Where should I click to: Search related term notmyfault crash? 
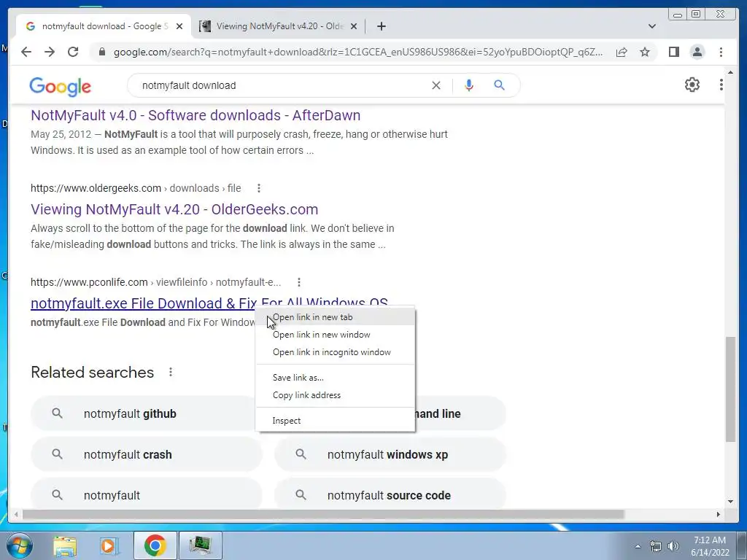pyautogui.click(x=146, y=455)
